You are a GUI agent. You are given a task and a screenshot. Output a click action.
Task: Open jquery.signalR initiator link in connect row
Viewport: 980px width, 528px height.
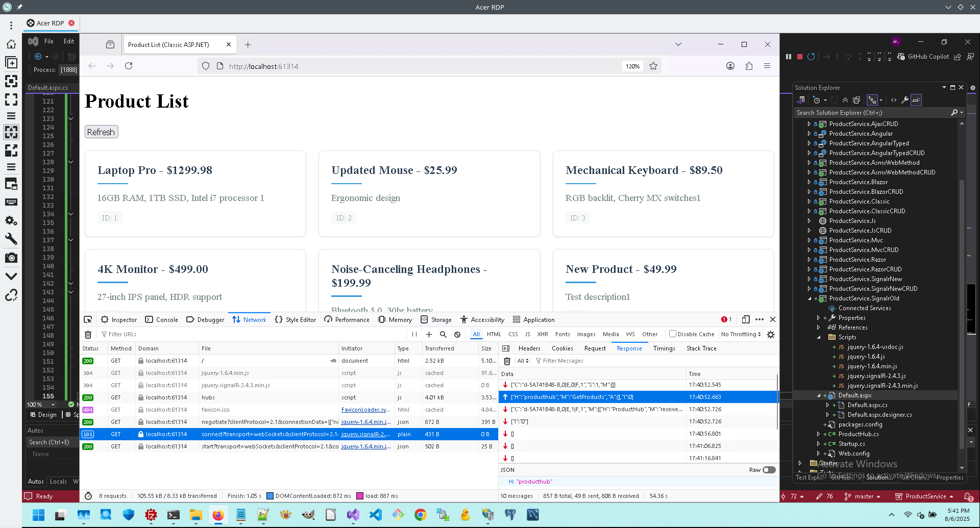(x=365, y=434)
